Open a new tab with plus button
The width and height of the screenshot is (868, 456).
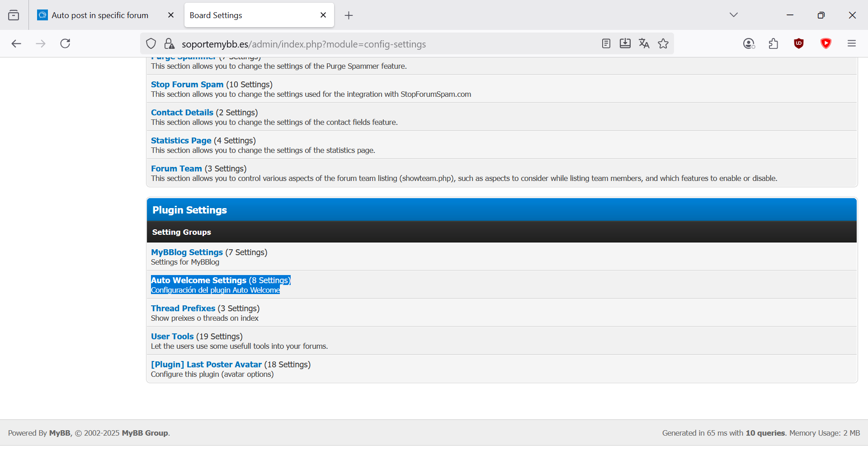pyautogui.click(x=349, y=15)
